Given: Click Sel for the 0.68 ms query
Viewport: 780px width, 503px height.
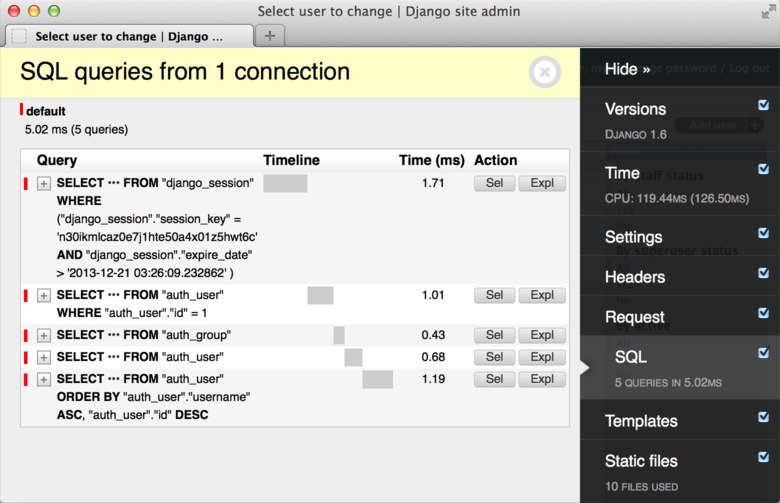Looking at the screenshot, I should pyautogui.click(x=494, y=357).
